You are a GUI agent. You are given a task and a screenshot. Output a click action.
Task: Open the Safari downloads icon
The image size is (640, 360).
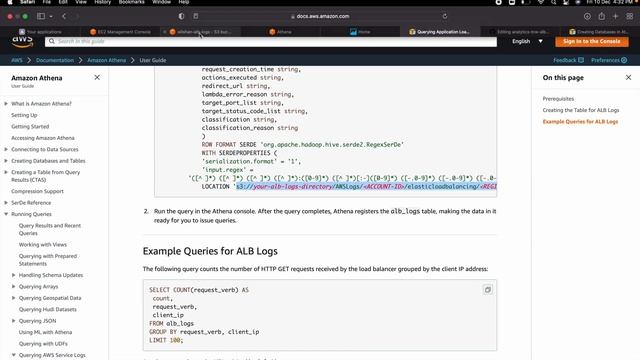coord(587,16)
